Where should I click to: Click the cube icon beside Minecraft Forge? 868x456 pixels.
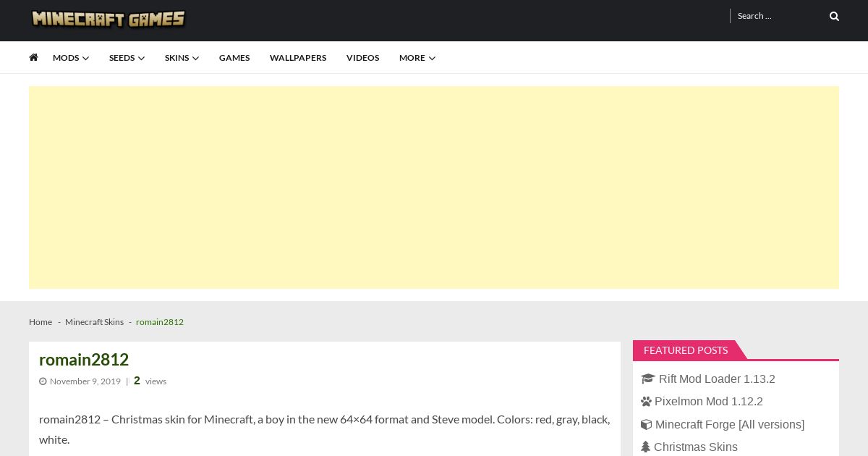(646, 425)
